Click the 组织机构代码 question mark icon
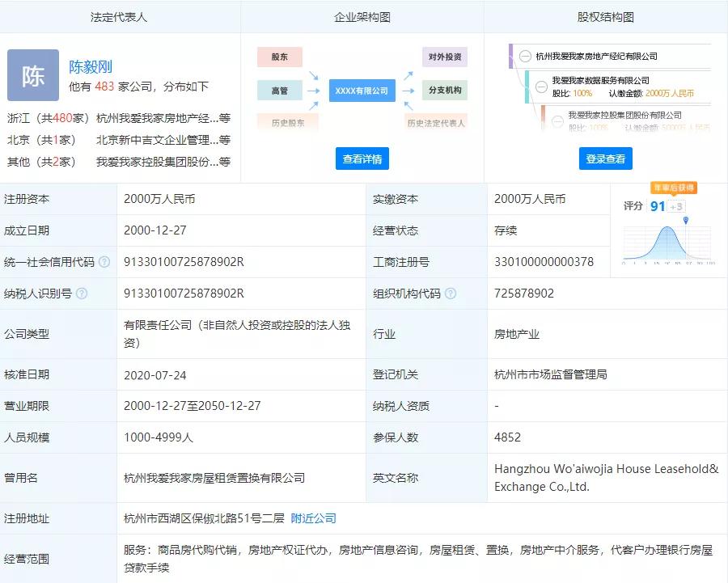This screenshot has width=728, height=583. [451, 293]
